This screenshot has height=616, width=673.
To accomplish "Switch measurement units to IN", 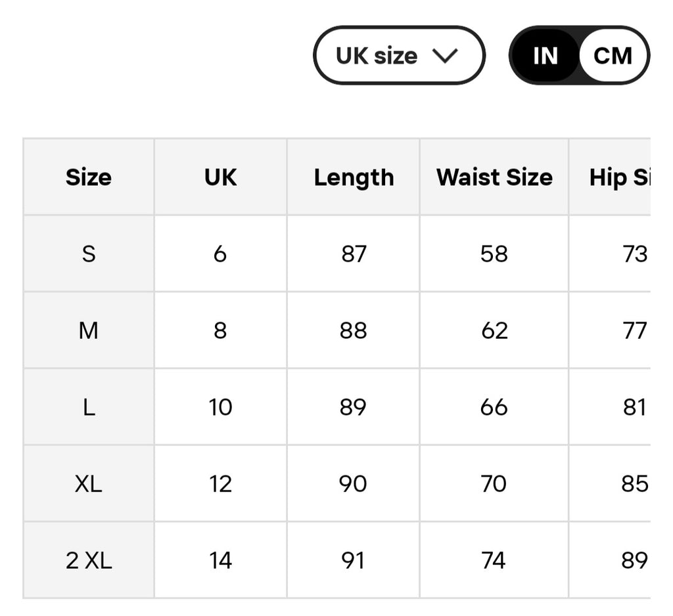I will [x=545, y=56].
